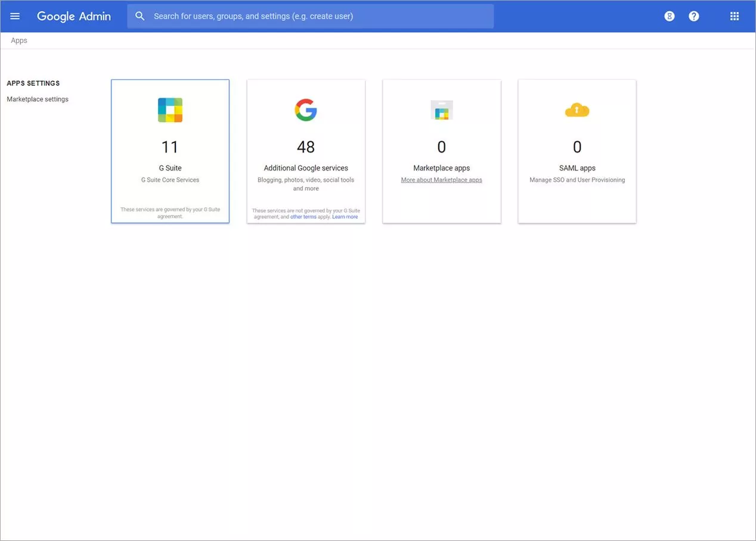The height and width of the screenshot is (541, 756).
Task: Click the Apps breadcrumb
Action: [19, 41]
